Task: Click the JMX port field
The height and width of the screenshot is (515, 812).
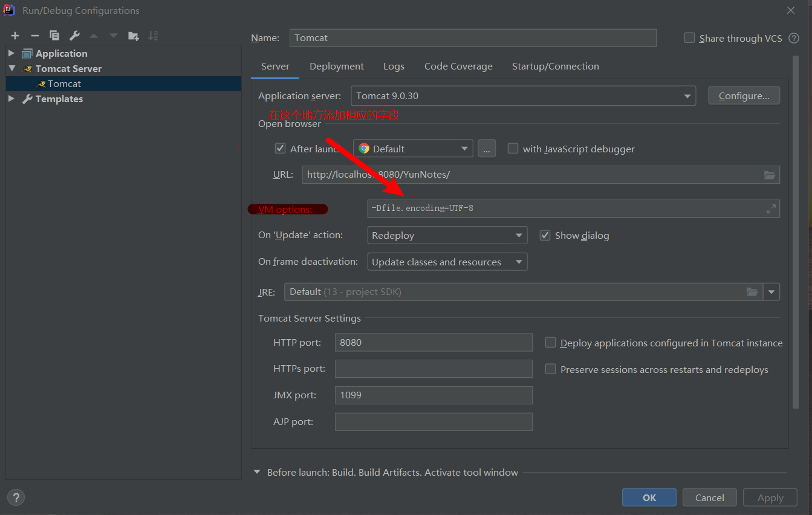Action: (x=434, y=395)
